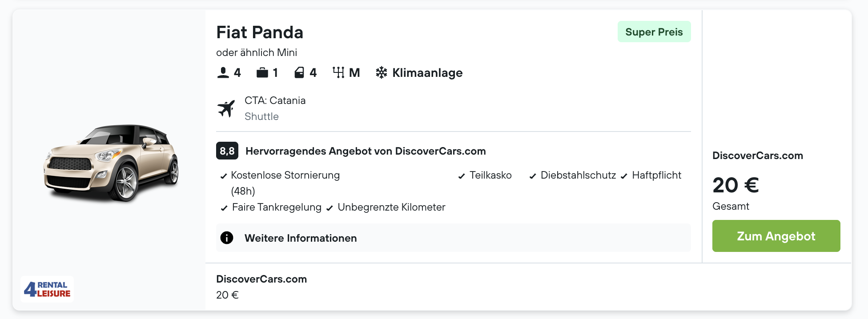Click the CTA: Catania location text

pyautogui.click(x=275, y=100)
